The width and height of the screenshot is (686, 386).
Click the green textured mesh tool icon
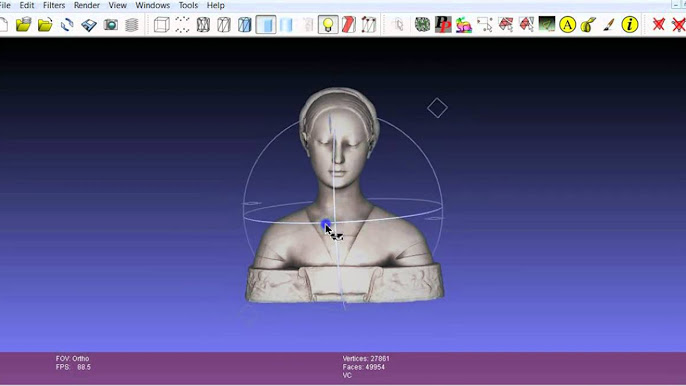422,25
